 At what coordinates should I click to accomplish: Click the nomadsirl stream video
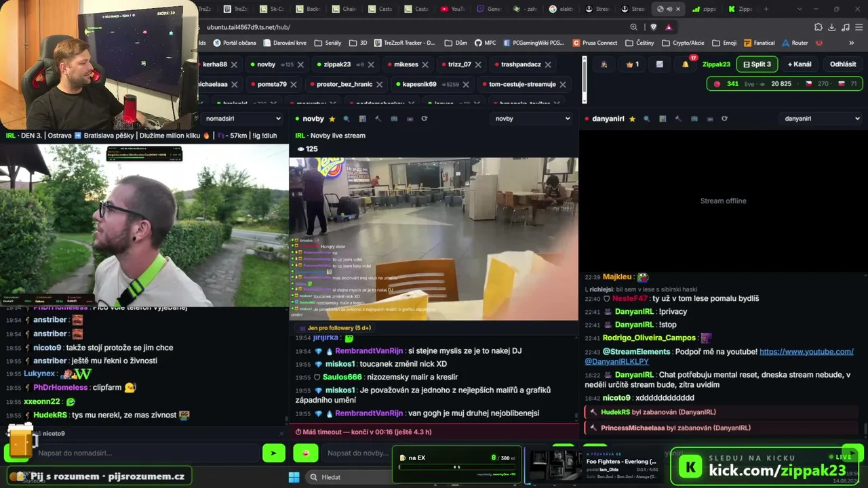[x=144, y=226]
